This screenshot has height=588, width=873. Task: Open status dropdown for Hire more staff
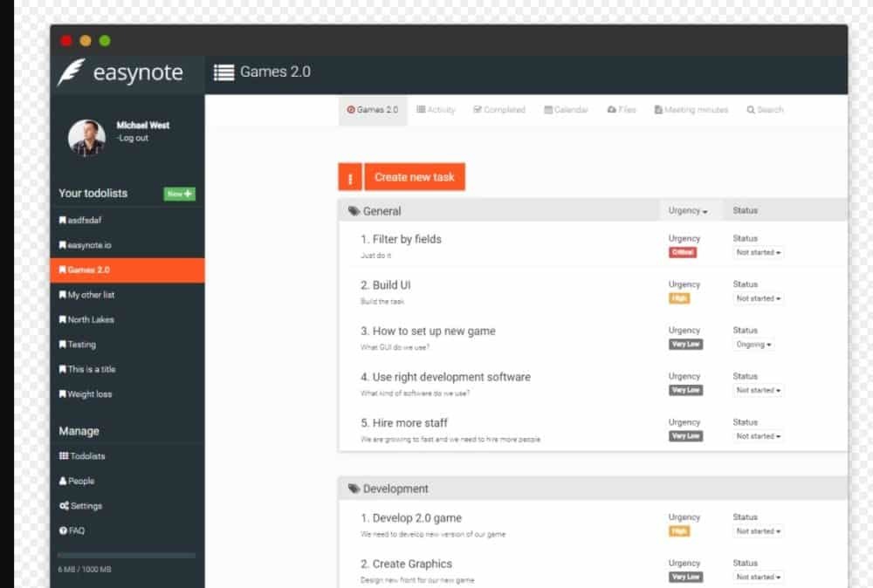click(758, 436)
